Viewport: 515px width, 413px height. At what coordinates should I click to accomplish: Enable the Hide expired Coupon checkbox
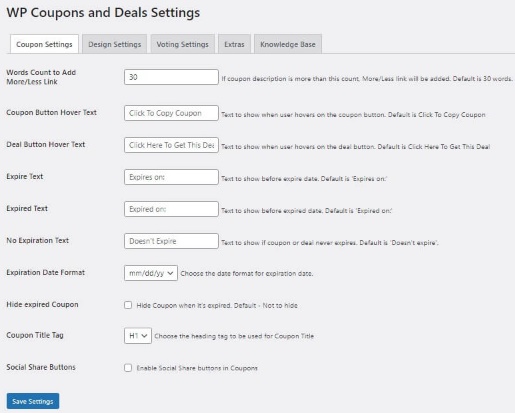[x=128, y=305]
